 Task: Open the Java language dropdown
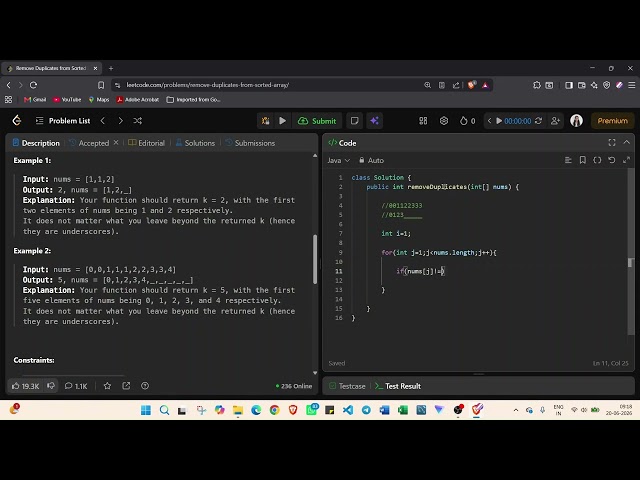coord(338,160)
